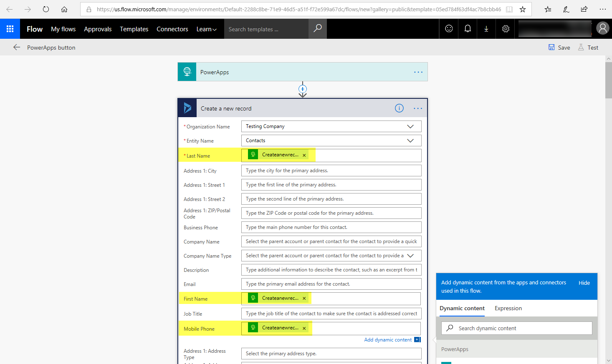The image size is (612, 364).
Task: Remove First Name dynamic token
Action: [304, 299]
